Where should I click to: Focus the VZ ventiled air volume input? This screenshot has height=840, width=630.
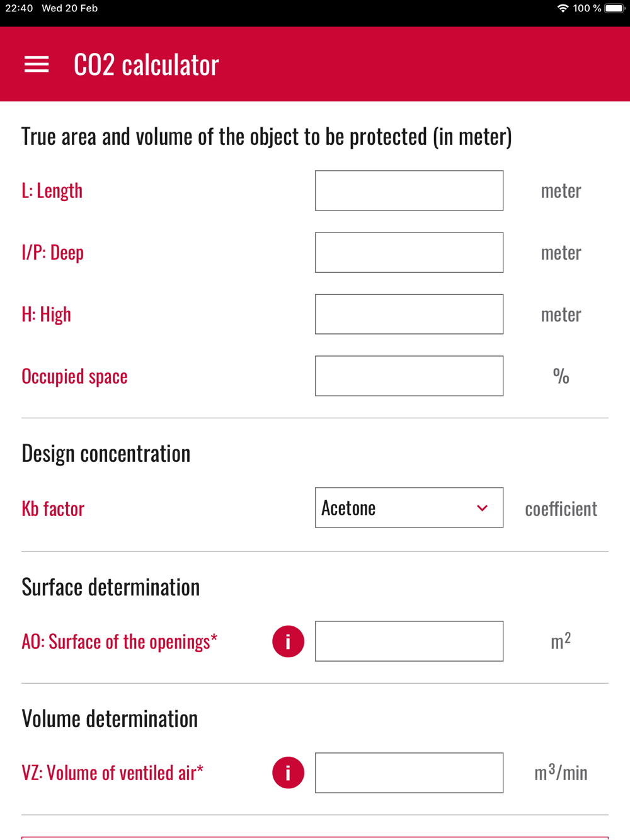click(409, 773)
